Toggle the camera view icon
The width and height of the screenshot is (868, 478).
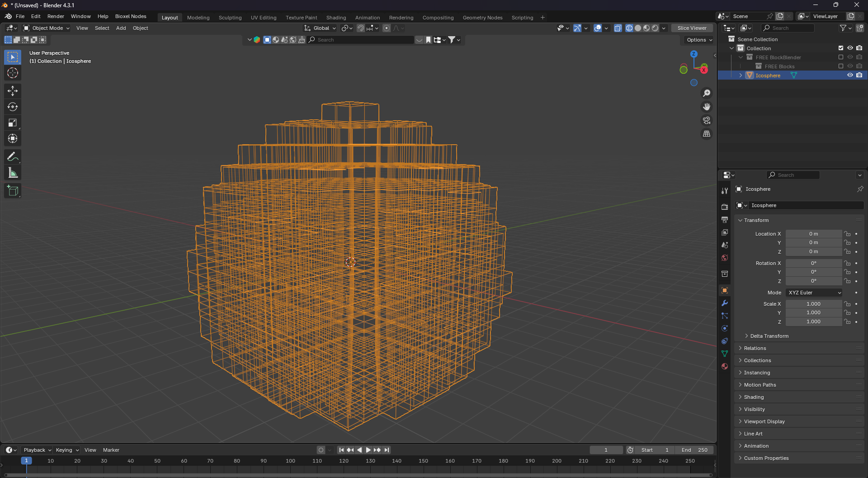coord(706,120)
